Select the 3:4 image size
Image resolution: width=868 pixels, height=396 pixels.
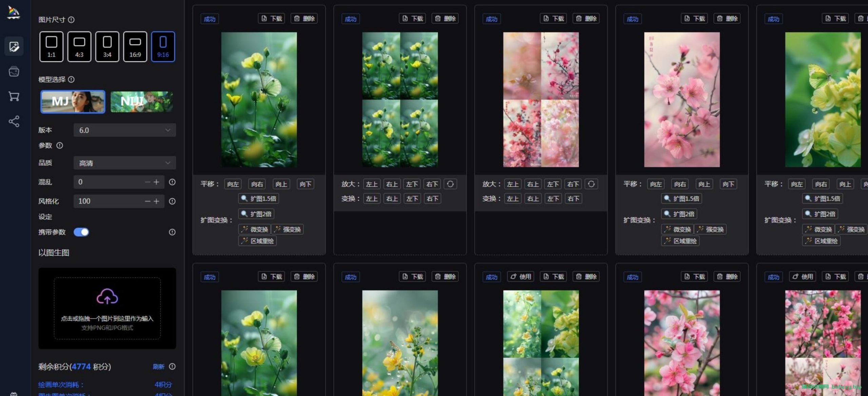coord(107,47)
